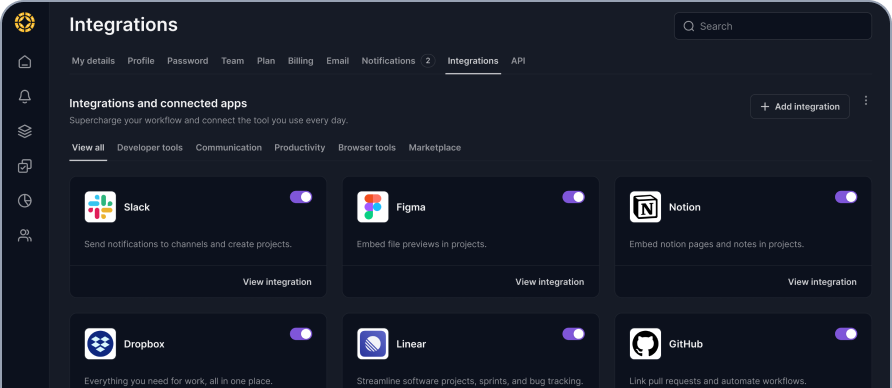Open notifications bell in sidebar
892x388 pixels.
[x=24, y=97]
